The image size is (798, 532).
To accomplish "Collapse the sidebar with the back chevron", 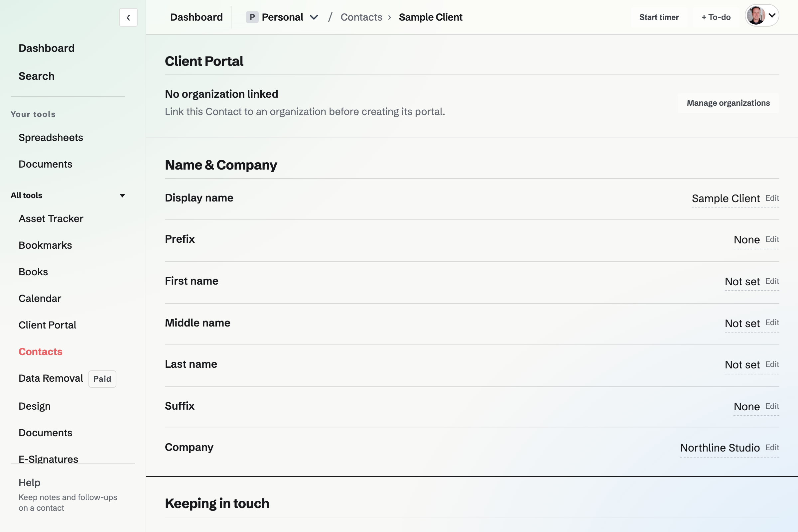I will point(128,17).
